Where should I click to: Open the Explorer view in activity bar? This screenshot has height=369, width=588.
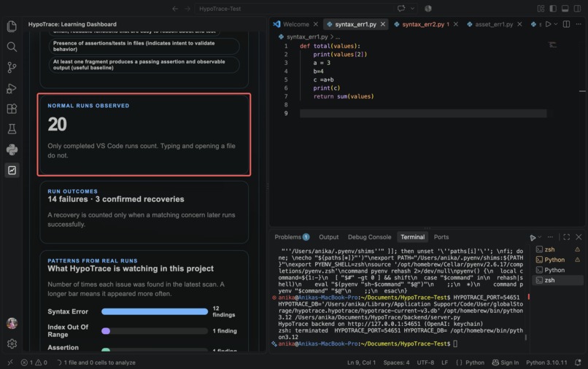(12, 26)
